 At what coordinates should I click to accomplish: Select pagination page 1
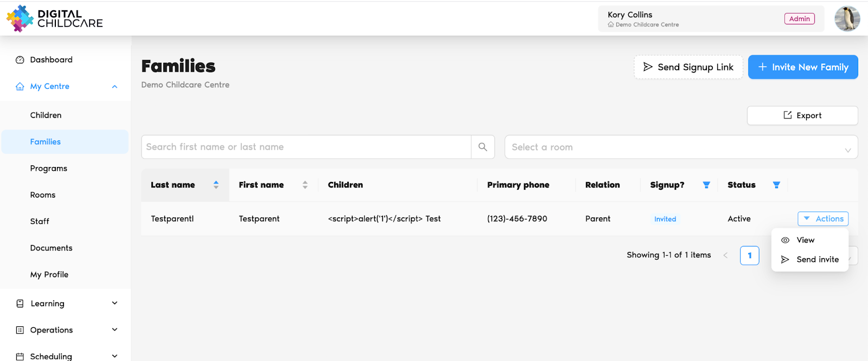click(x=749, y=255)
